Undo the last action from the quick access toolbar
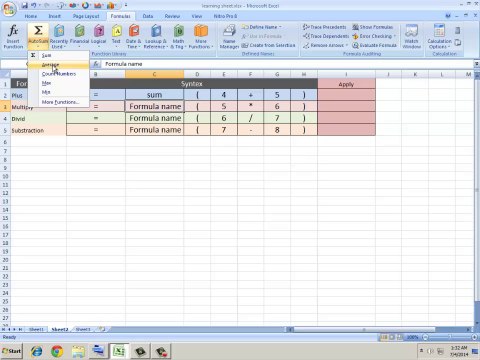480x360 pixels. (x=34, y=6)
